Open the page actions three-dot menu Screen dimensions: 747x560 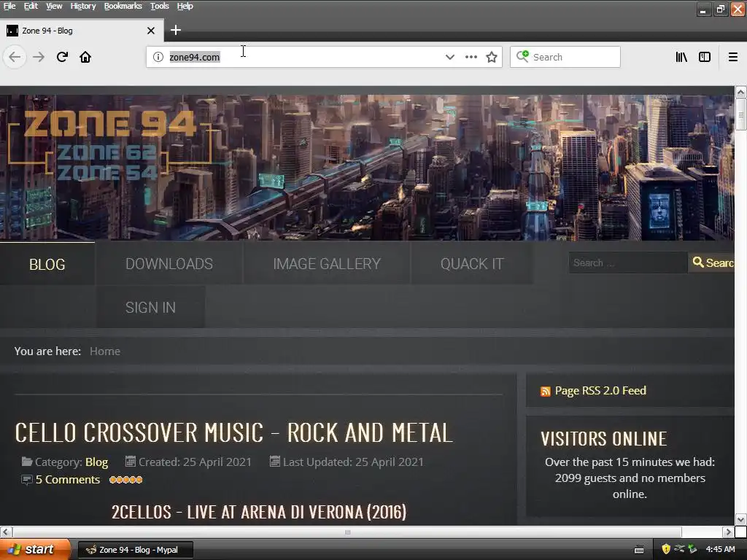click(471, 57)
